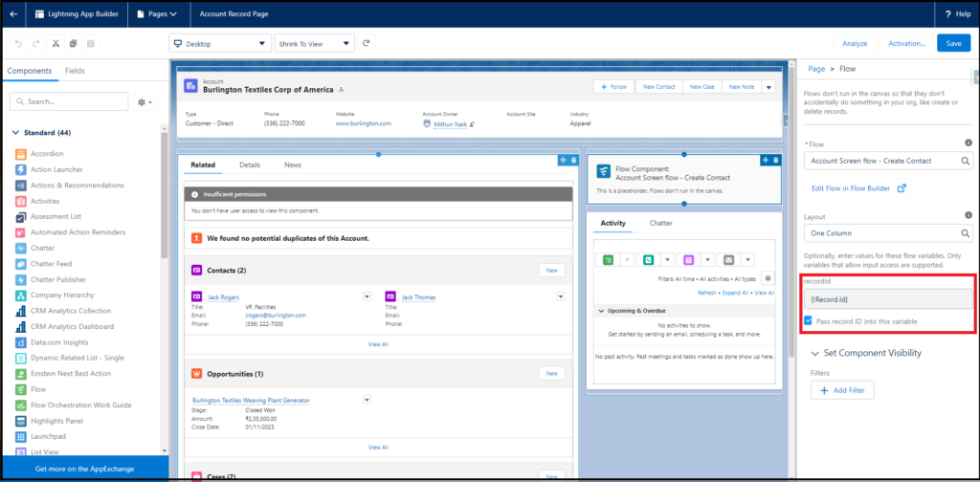Viewport: 980px width, 482px height.
Task: Switch to the News tab
Action: pos(293,164)
